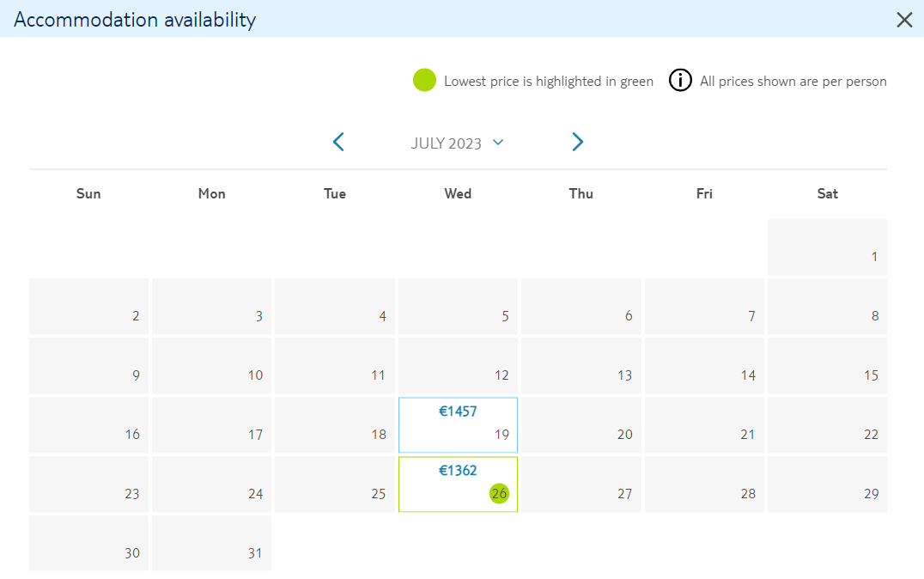
Task: Click the Thu column header
Action: pos(581,193)
